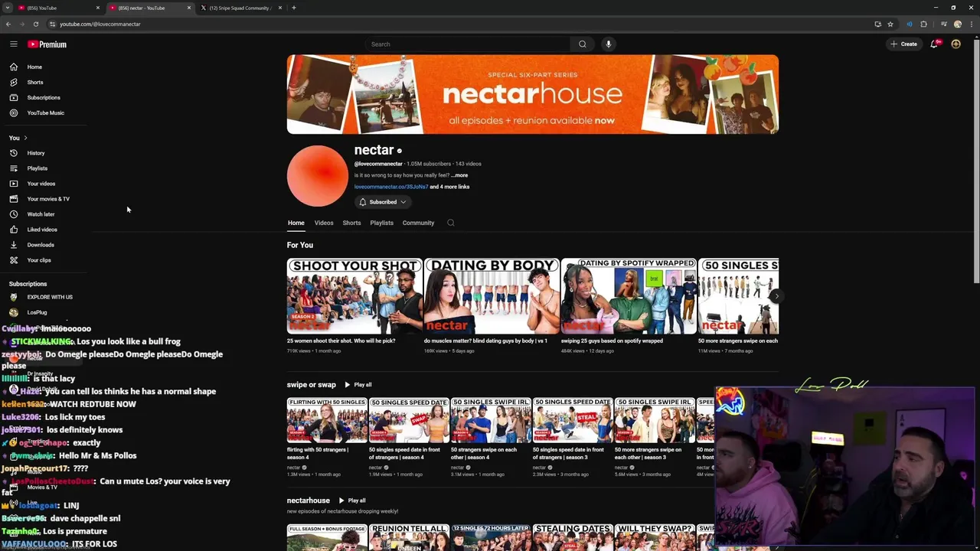This screenshot has height=551, width=980.
Task: Switch to the channel Shorts tab
Action: pyautogui.click(x=351, y=223)
